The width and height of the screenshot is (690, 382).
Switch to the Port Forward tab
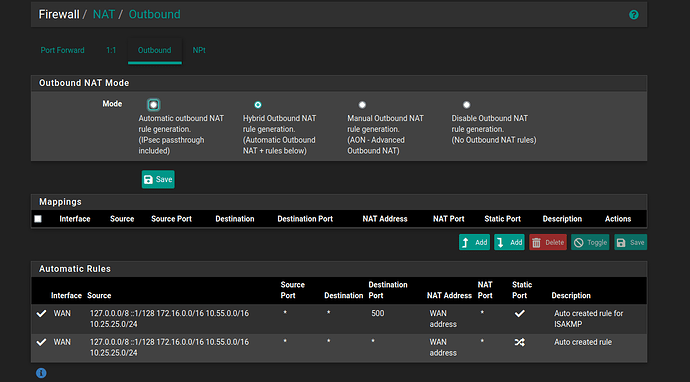point(62,50)
